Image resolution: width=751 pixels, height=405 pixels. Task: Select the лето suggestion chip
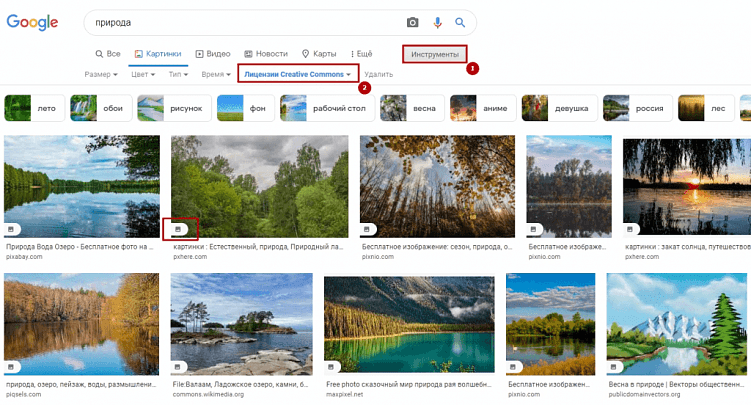[34, 108]
